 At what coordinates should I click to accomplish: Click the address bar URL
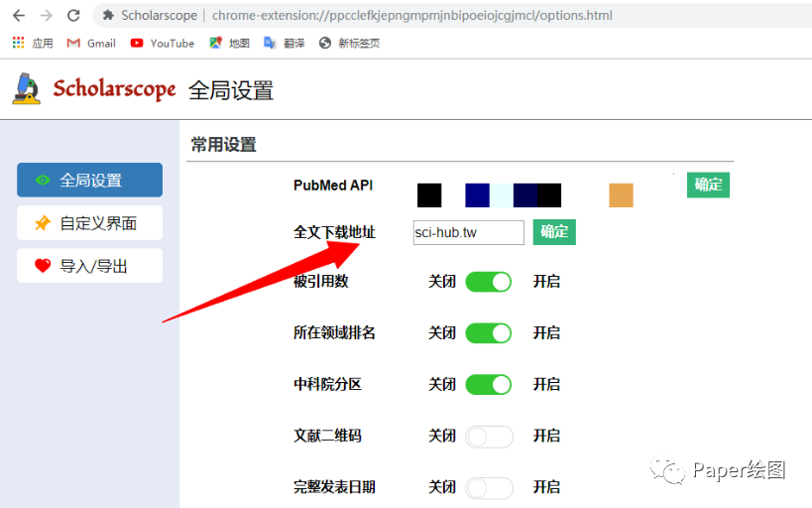tap(412, 16)
